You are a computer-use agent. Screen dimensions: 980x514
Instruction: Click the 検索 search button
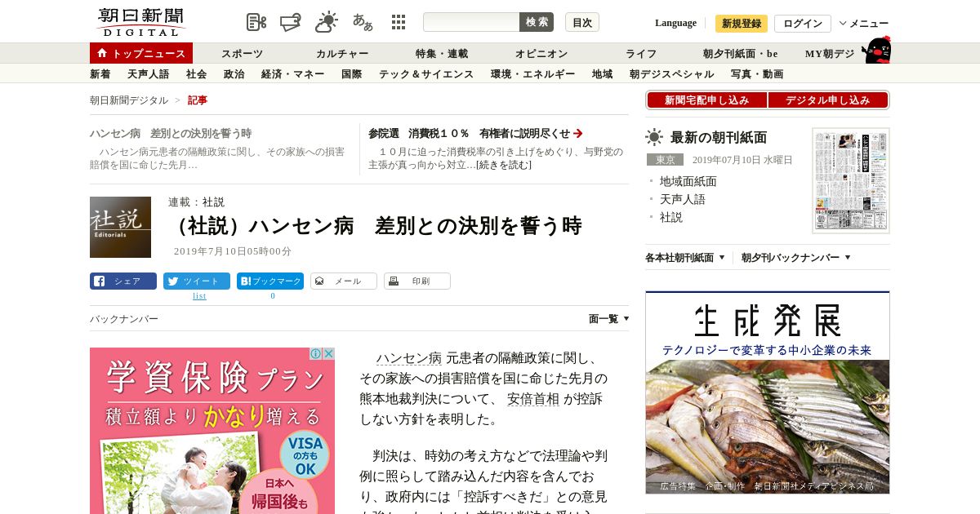537,22
